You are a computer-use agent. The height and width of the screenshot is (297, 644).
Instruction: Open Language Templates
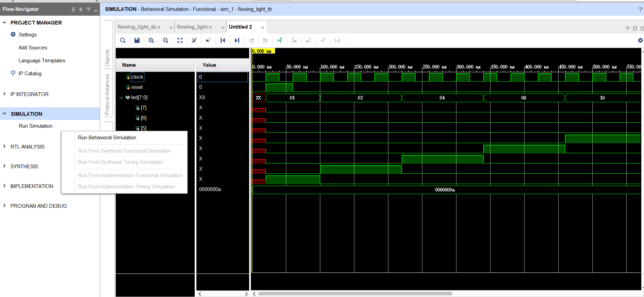click(x=42, y=61)
